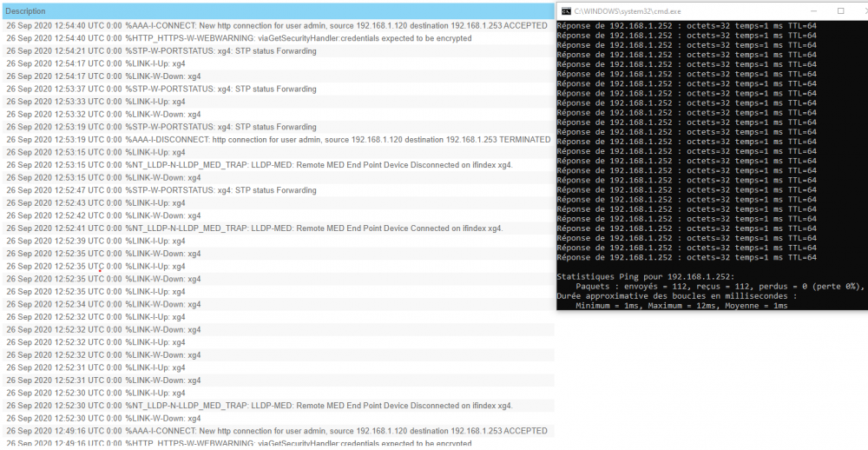The image size is (868, 450).
Task: Select the 12:53:37 STP-W-PORTSTATUS row
Action: (278, 89)
